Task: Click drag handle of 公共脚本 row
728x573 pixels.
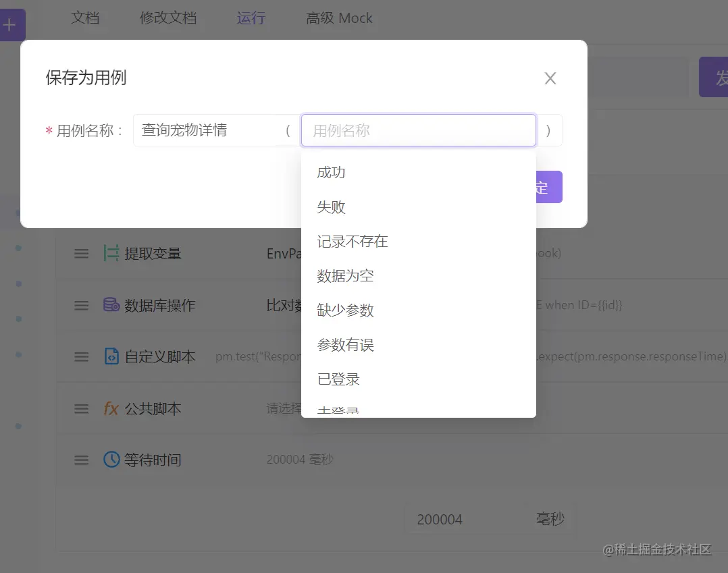Action: click(x=81, y=409)
